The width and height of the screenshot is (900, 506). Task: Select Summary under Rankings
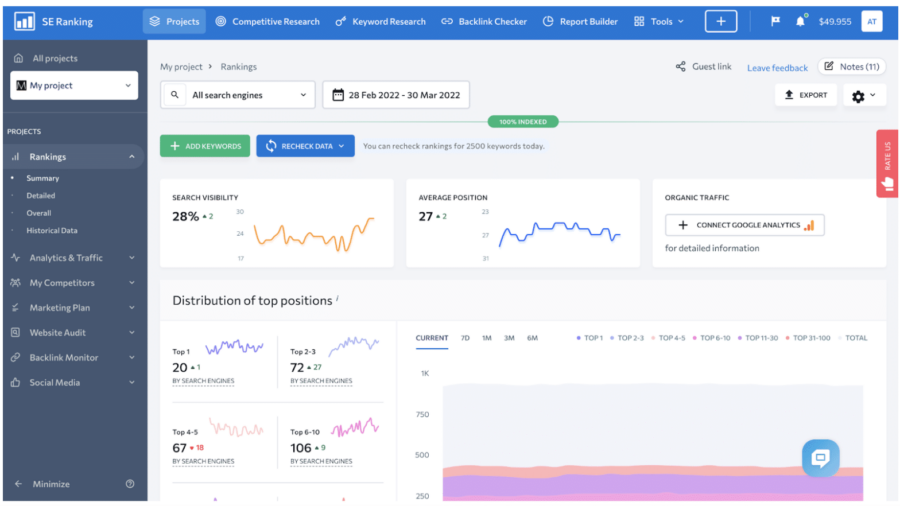(42, 178)
